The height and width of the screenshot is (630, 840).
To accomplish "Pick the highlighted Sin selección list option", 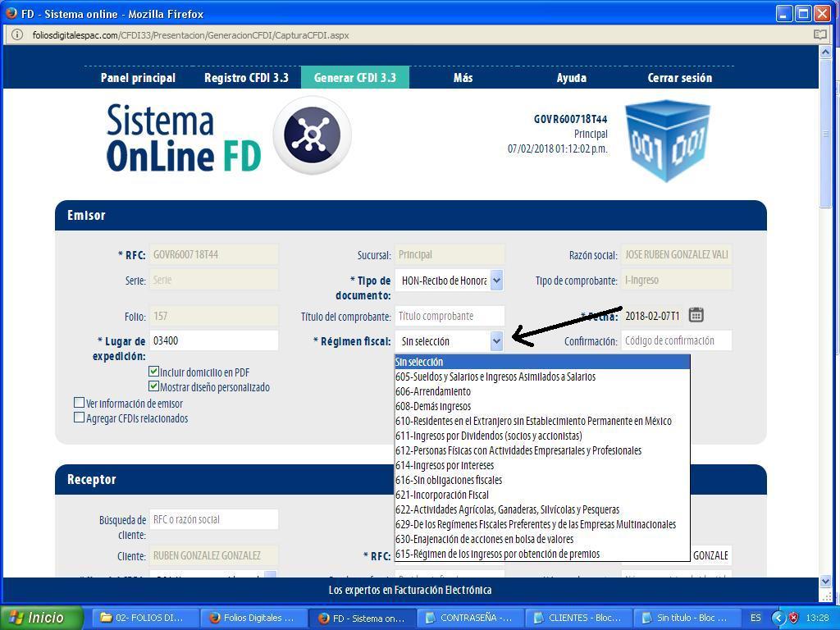I will (542, 362).
